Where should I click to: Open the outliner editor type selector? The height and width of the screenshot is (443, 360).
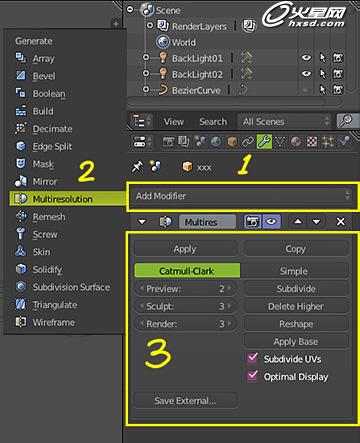[x=142, y=121]
